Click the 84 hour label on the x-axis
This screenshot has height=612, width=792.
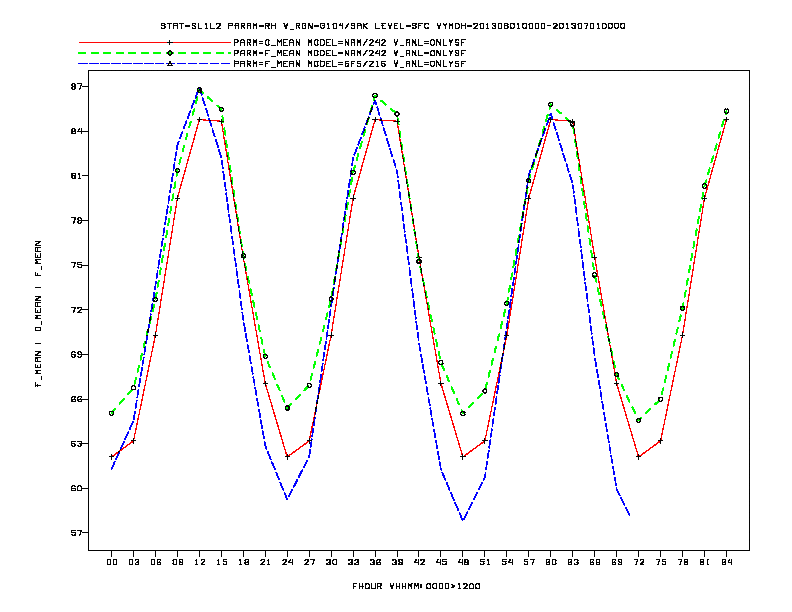point(726,562)
